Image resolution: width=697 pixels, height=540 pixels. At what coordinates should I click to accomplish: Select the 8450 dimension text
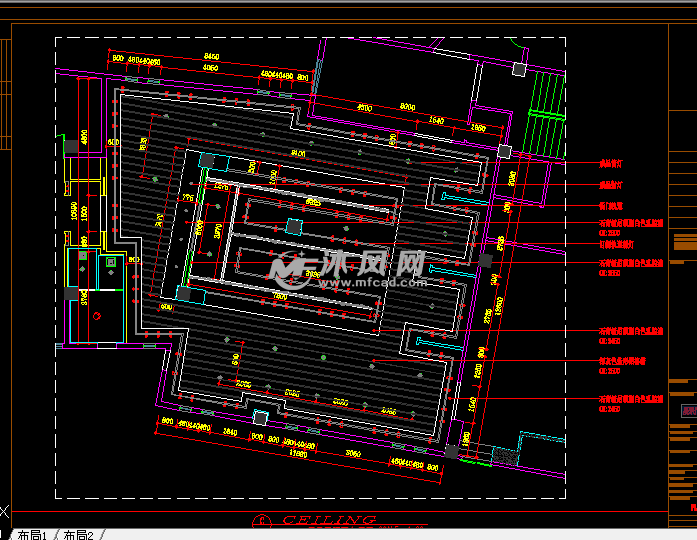click(211, 56)
